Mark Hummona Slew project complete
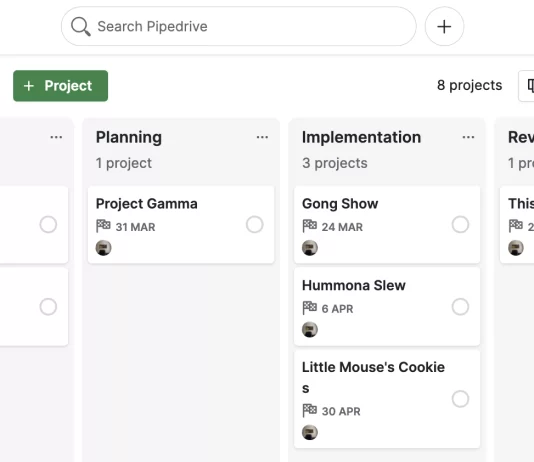The image size is (534, 462). point(460,307)
